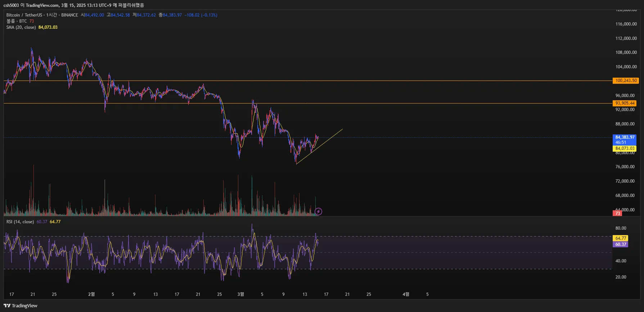
Task: Click the 88,000.00 price axis tick
Action: point(625,124)
